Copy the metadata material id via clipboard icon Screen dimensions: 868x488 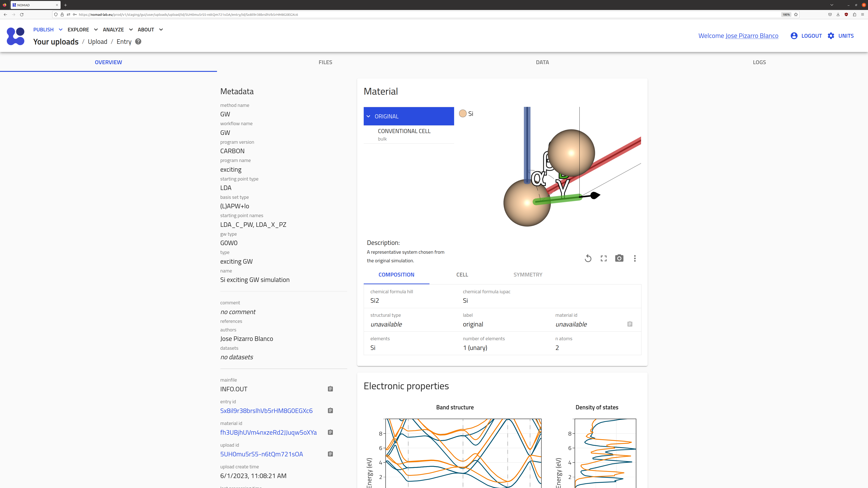[330, 432]
